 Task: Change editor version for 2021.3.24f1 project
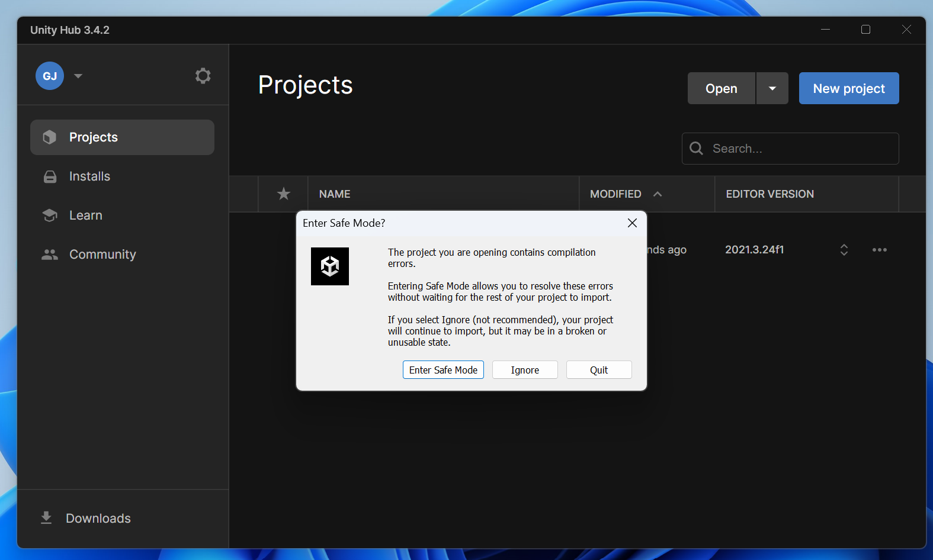pyautogui.click(x=844, y=250)
